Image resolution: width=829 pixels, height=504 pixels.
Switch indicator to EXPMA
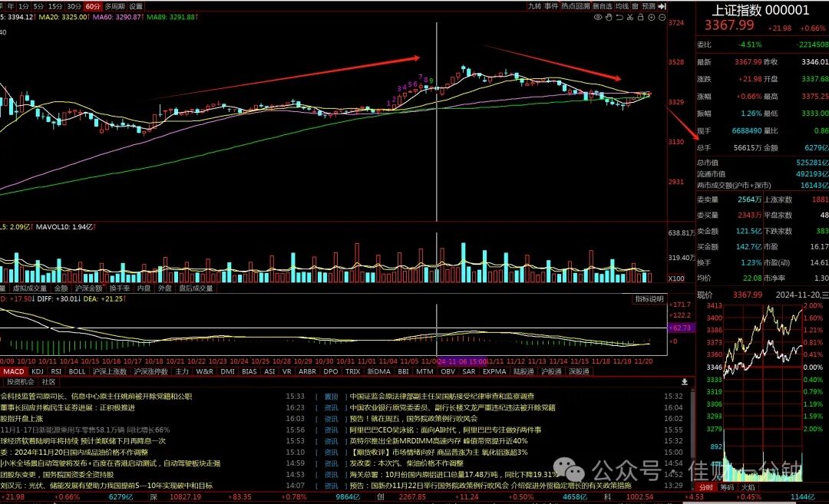(x=494, y=371)
